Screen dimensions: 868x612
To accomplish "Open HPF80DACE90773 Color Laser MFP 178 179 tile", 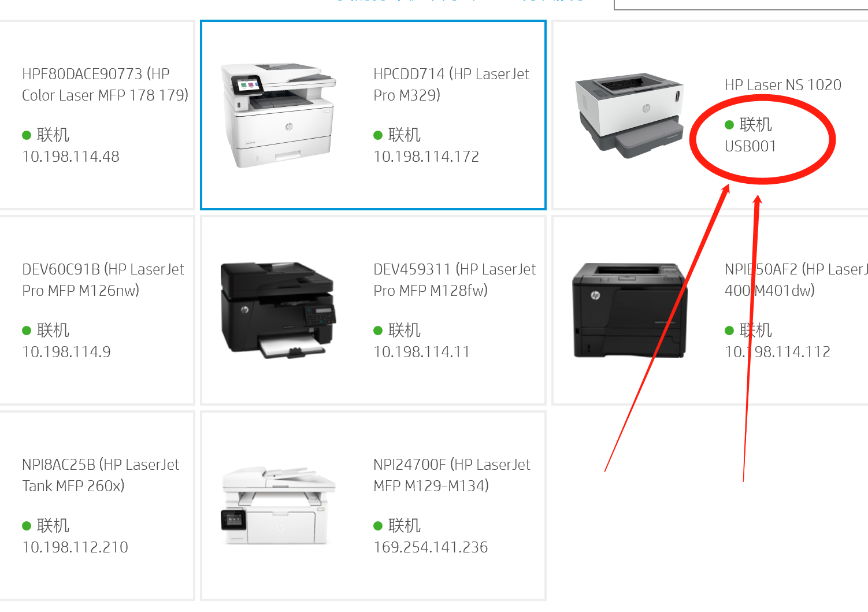I will point(97,116).
